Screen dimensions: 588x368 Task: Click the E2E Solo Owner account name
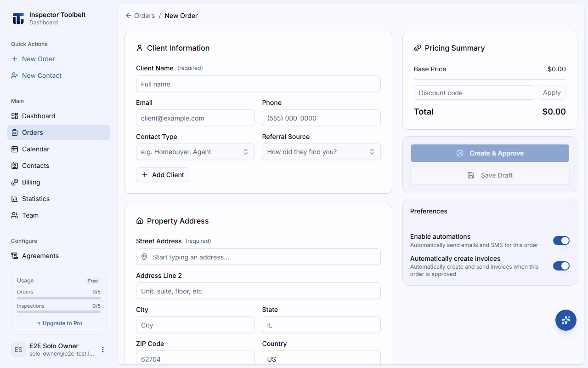coord(54,346)
